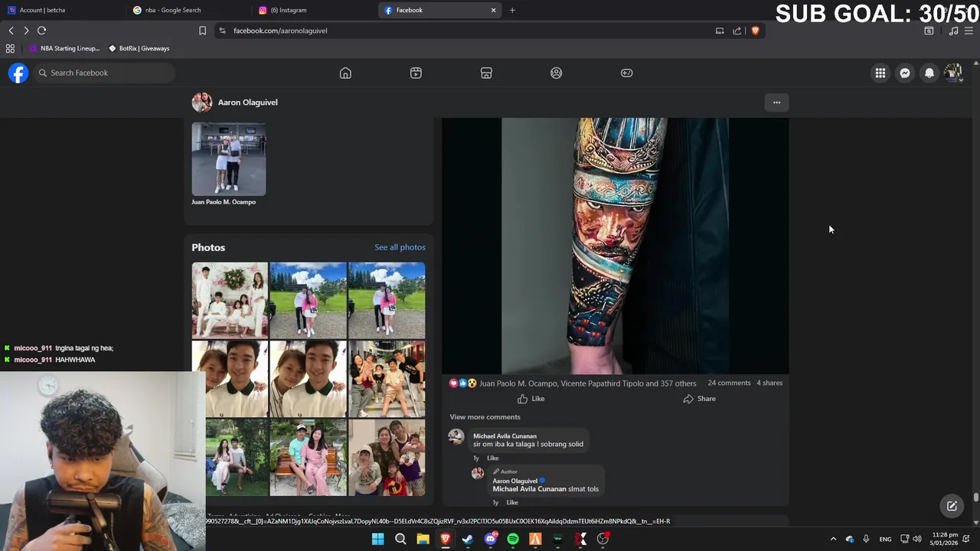The image size is (980, 551).
Task: Open Windows taskbar search
Action: [x=400, y=539]
